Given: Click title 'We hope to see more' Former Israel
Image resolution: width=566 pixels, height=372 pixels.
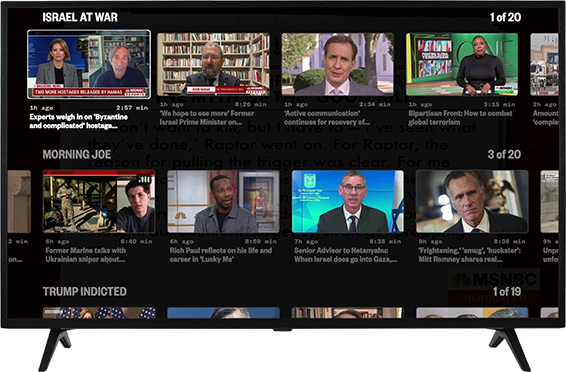Looking at the screenshot, I should pyautogui.click(x=207, y=118).
